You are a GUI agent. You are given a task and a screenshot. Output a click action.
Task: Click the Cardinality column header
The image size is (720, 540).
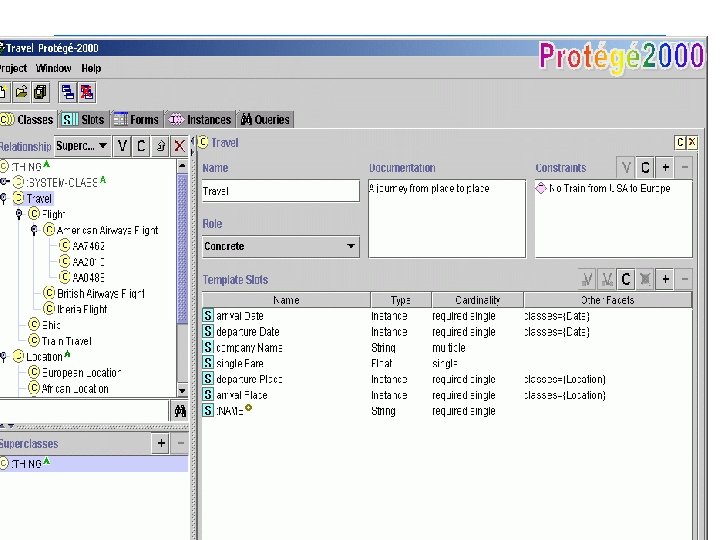pyautogui.click(x=478, y=300)
